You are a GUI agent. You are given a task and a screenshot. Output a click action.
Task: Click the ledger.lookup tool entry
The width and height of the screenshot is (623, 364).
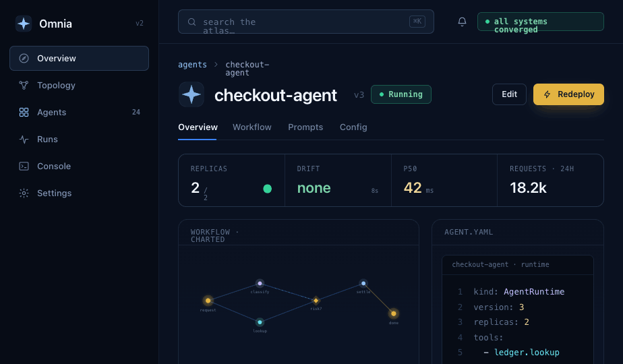pyautogui.click(x=527, y=353)
